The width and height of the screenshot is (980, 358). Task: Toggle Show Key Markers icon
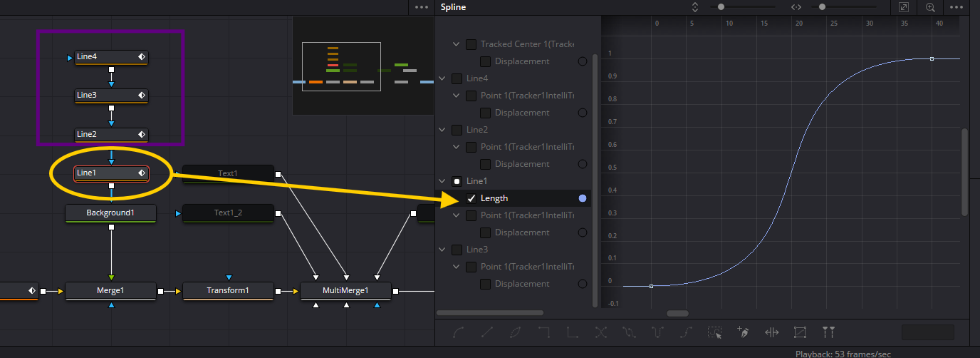coord(828,332)
